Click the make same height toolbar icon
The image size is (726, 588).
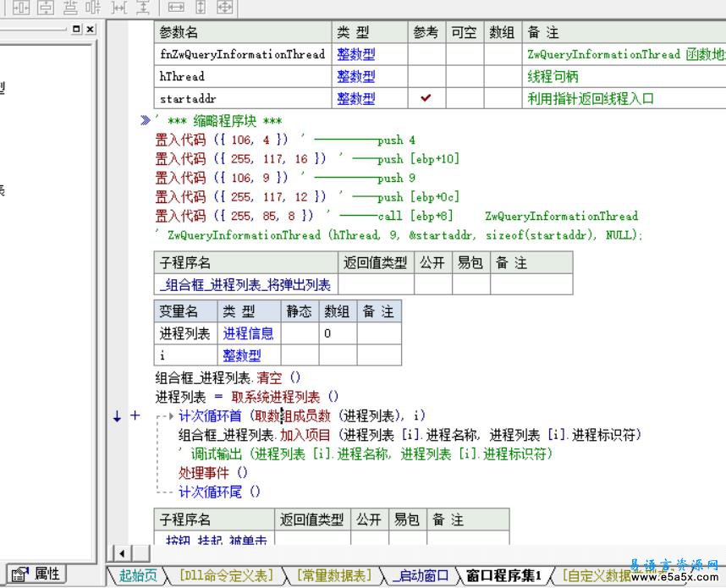pyautogui.click(x=201, y=8)
